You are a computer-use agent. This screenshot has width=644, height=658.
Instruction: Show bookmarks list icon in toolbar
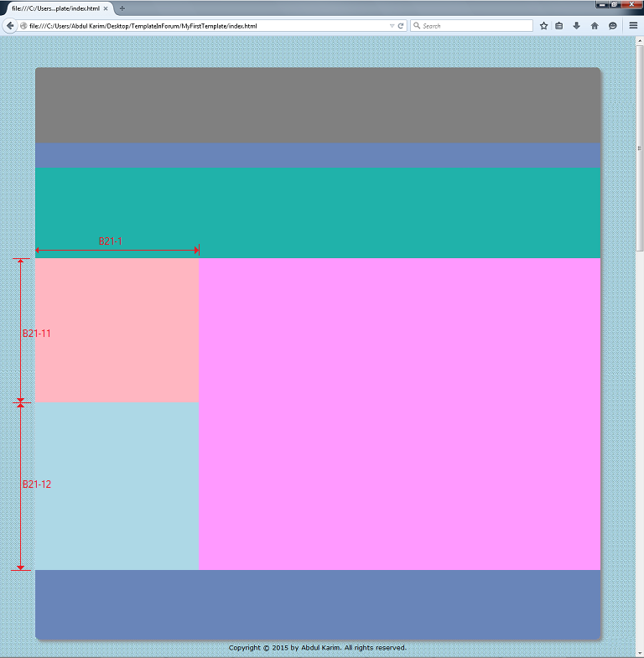(559, 26)
